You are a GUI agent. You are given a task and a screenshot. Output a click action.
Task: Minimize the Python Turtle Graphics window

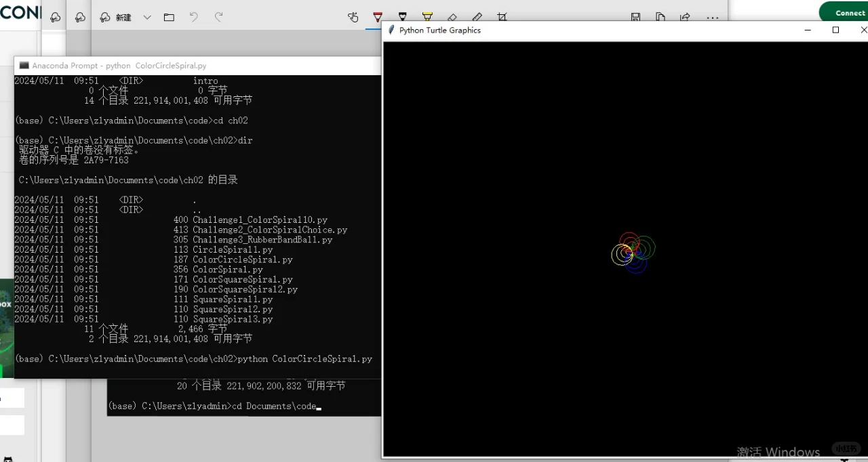pyautogui.click(x=808, y=30)
